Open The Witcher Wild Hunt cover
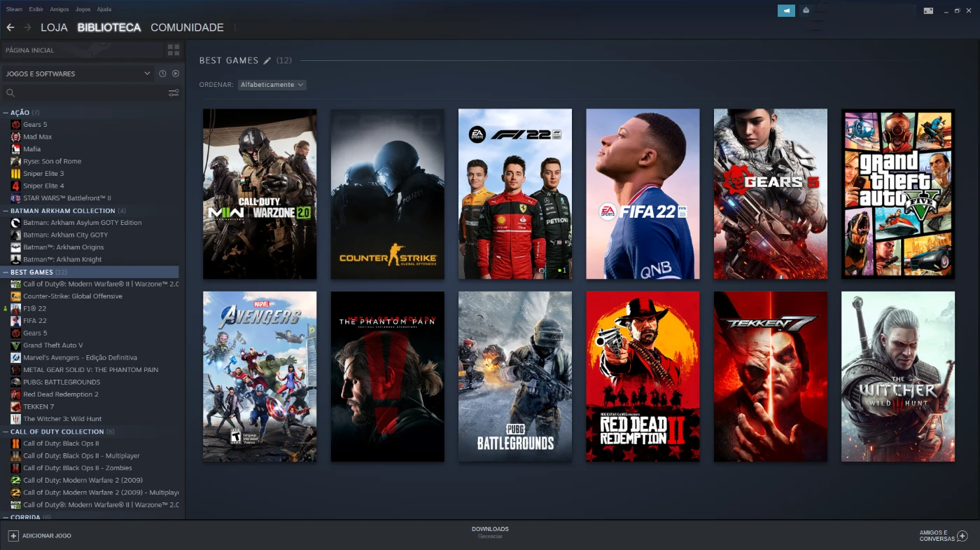The image size is (980, 550). click(898, 377)
